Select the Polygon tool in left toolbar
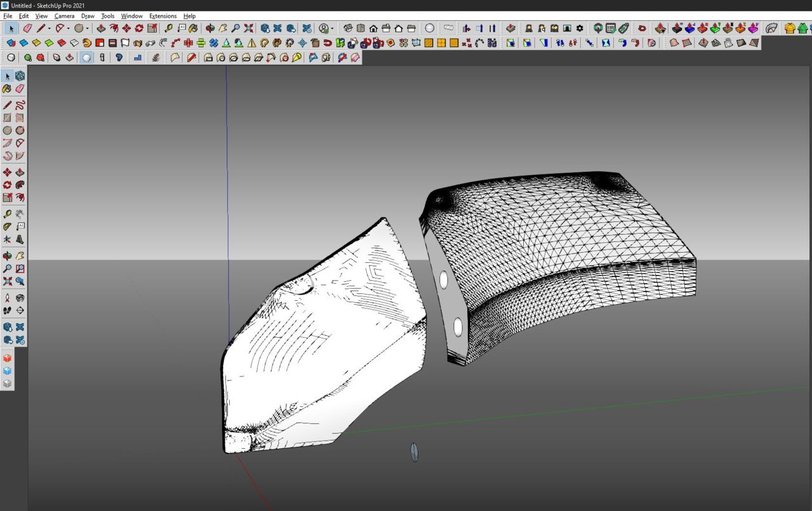 [x=20, y=130]
